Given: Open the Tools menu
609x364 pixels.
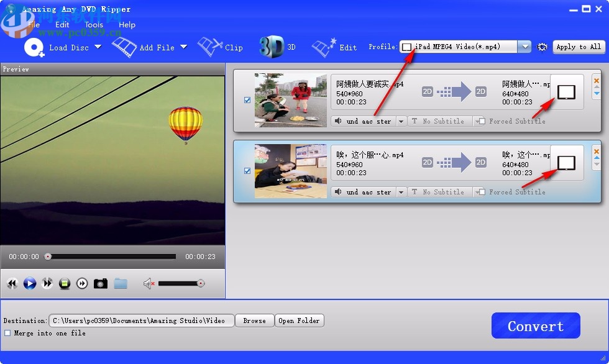Looking at the screenshot, I should click(93, 24).
